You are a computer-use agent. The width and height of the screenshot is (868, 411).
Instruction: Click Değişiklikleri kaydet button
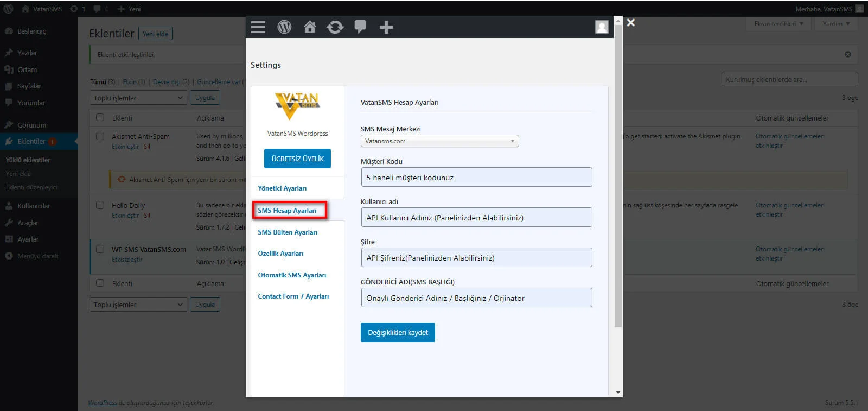pos(398,332)
